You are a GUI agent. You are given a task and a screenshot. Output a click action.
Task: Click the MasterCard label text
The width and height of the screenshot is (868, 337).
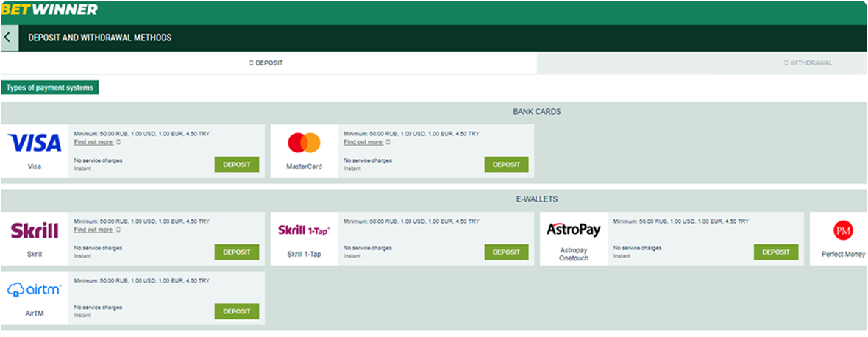point(304,166)
